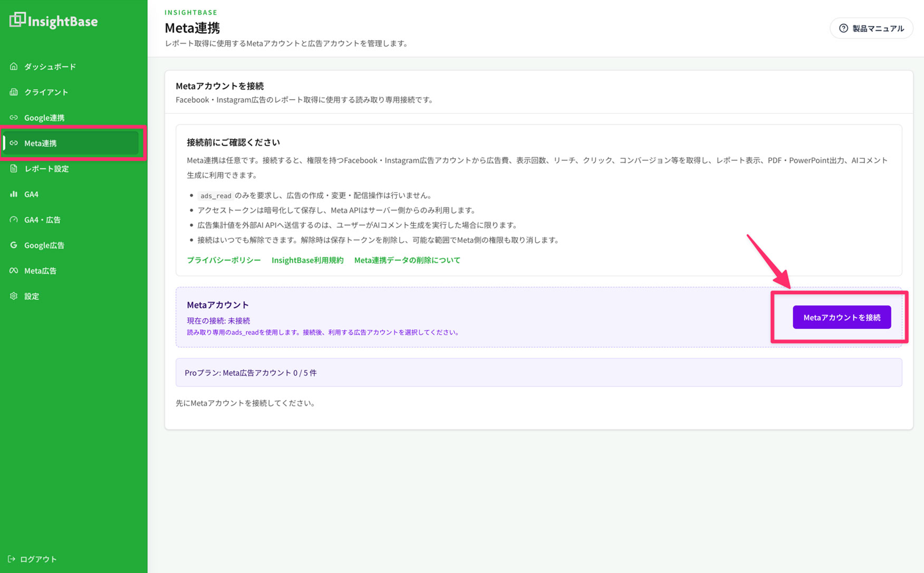This screenshot has height=573, width=924.
Task: Click the INSIGHTBASE breadcrumb label
Action: [x=191, y=12]
